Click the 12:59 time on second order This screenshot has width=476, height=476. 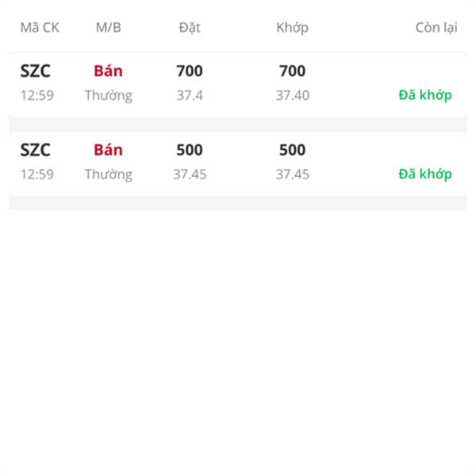click(x=37, y=175)
